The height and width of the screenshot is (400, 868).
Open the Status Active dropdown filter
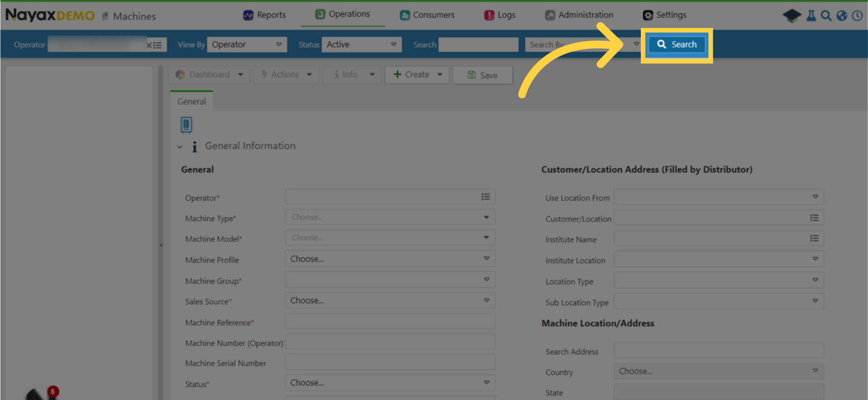click(361, 45)
